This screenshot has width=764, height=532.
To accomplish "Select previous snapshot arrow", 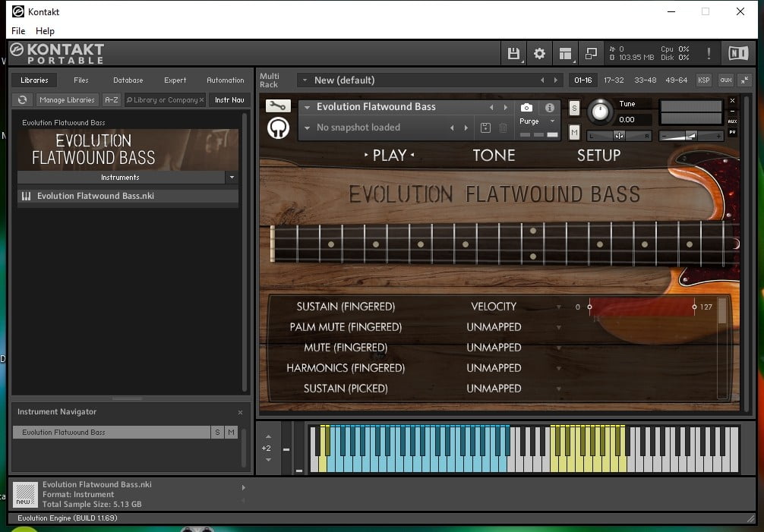I will pyautogui.click(x=452, y=127).
